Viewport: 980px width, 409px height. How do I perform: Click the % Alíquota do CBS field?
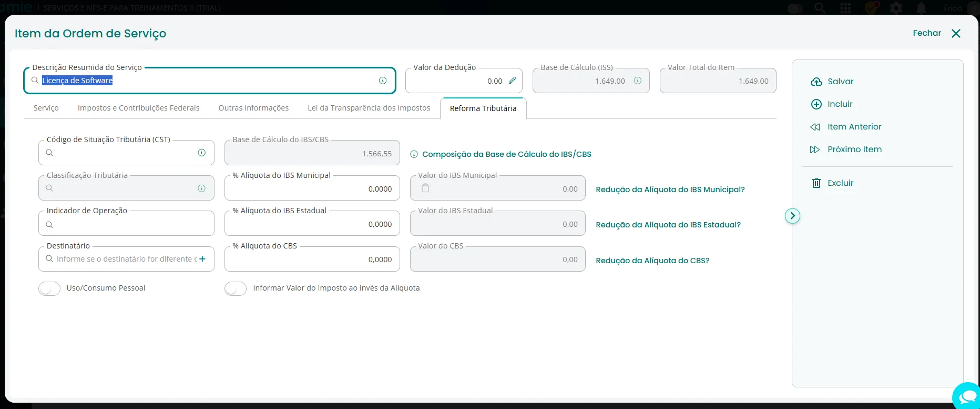coord(312,259)
